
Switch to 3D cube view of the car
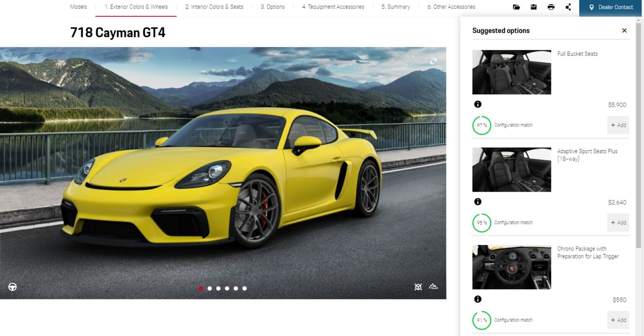coord(418,287)
